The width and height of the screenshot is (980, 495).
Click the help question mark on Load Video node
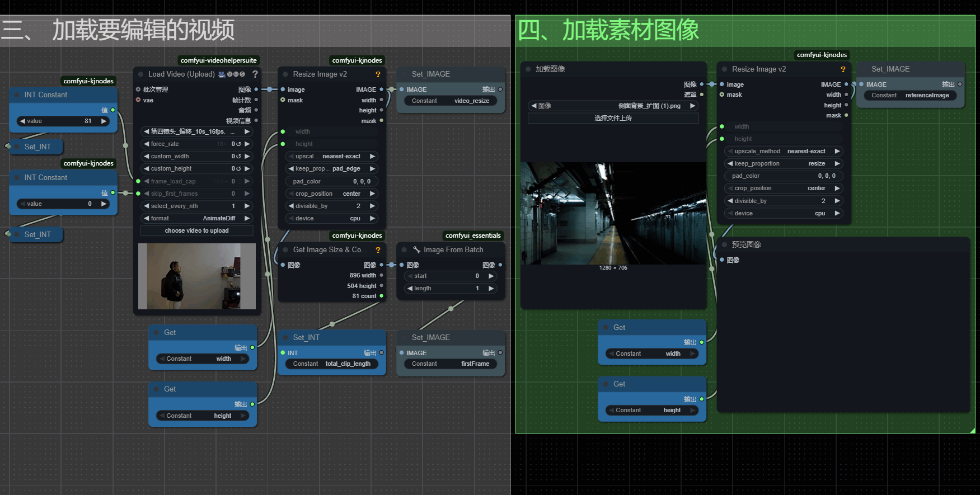coord(255,74)
